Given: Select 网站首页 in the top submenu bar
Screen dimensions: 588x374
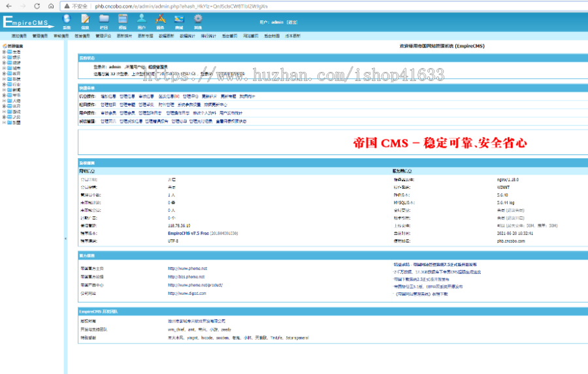Looking at the screenshot, I should coord(250,36).
